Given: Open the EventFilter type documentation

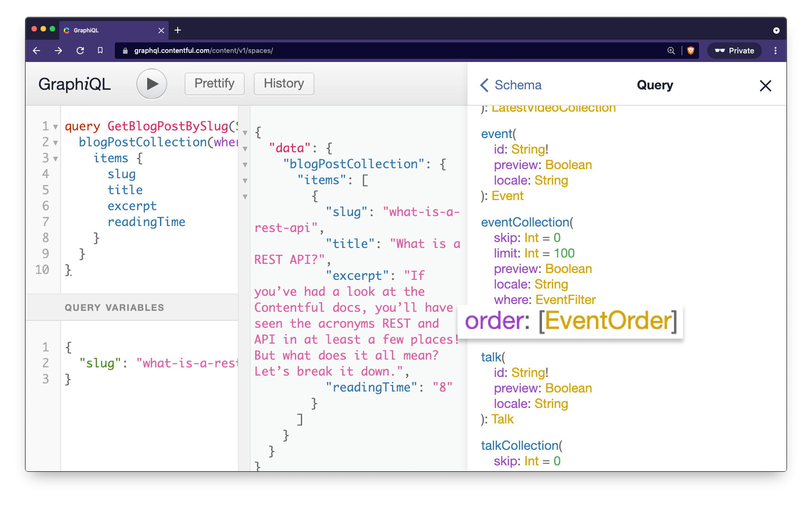Looking at the screenshot, I should (566, 299).
